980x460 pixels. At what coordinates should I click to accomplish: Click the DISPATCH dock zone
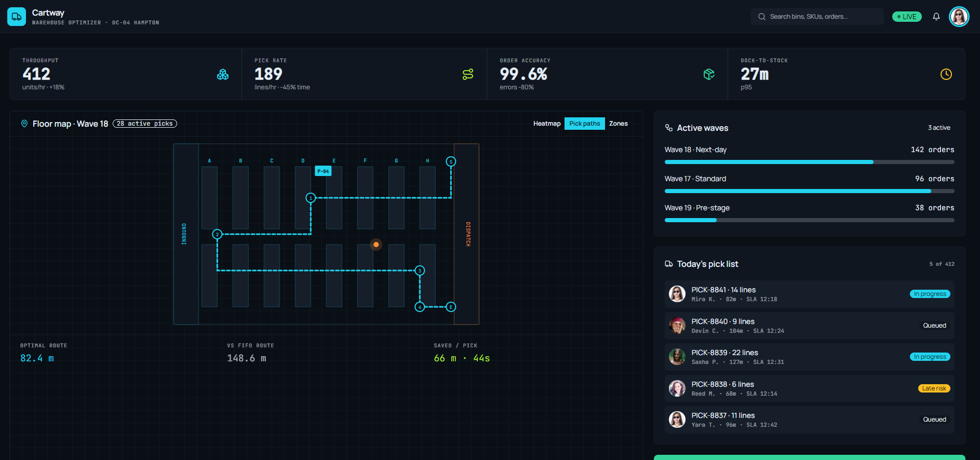[x=466, y=234]
